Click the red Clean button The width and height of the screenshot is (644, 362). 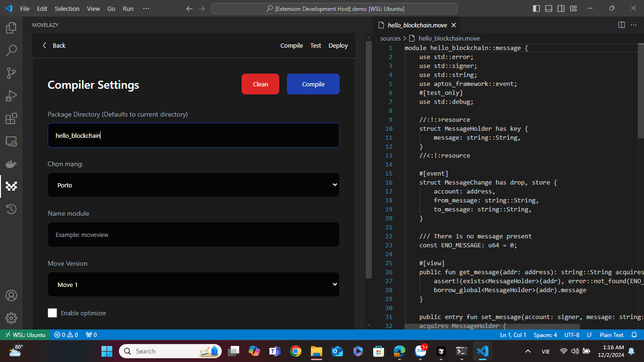click(x=260, y=84)
